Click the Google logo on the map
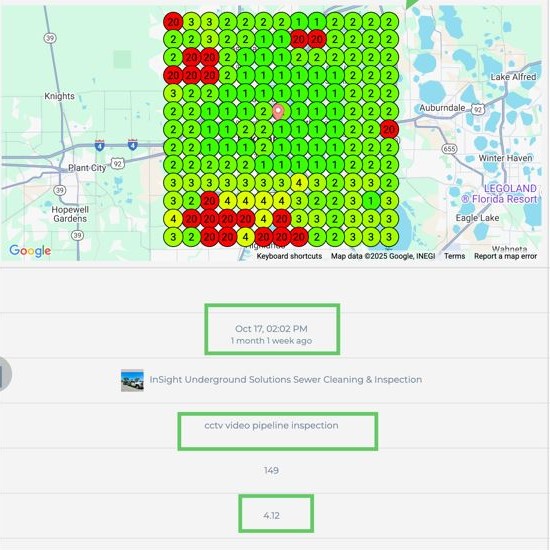550x550 pixels. click(x=30, y=250)
